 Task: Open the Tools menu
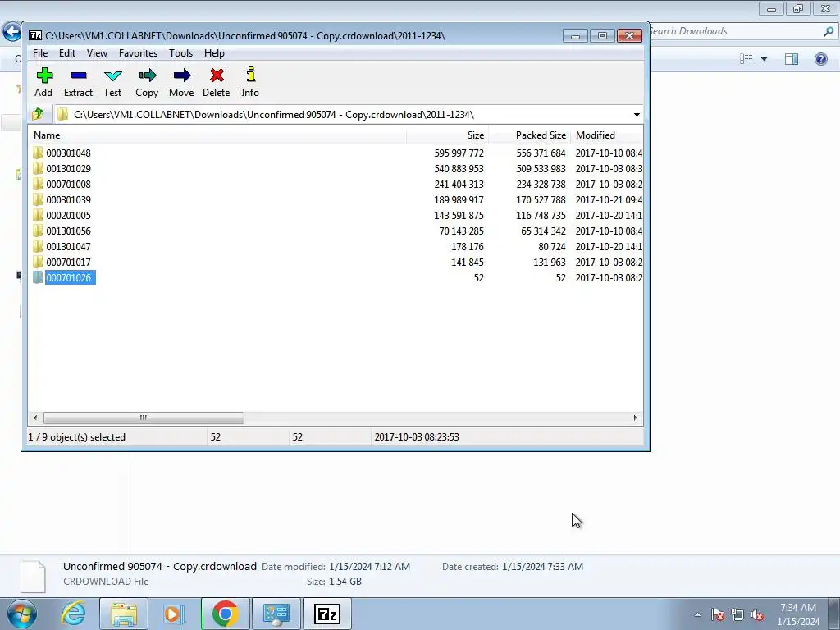point(181,53)
